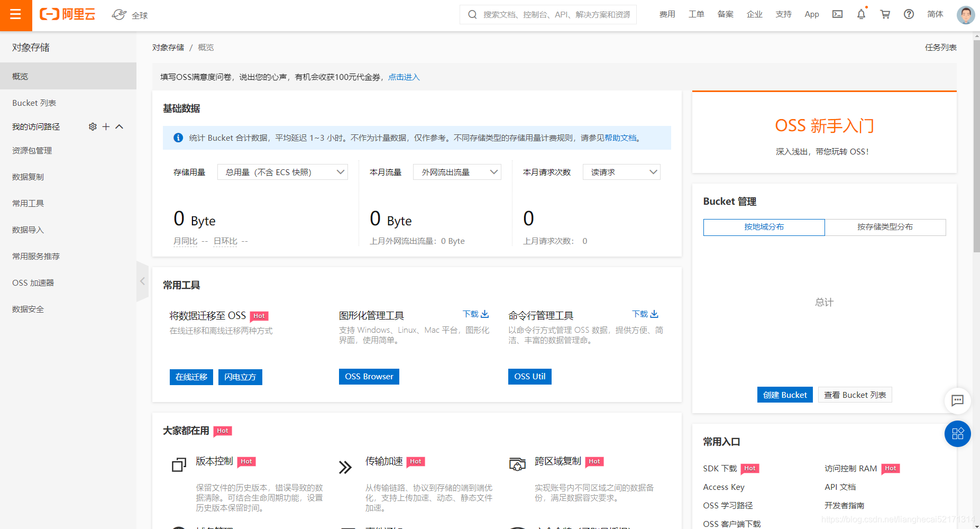Open the SDK 下载 link
Viewport: 980px width, 529px height.
(720, 468)
